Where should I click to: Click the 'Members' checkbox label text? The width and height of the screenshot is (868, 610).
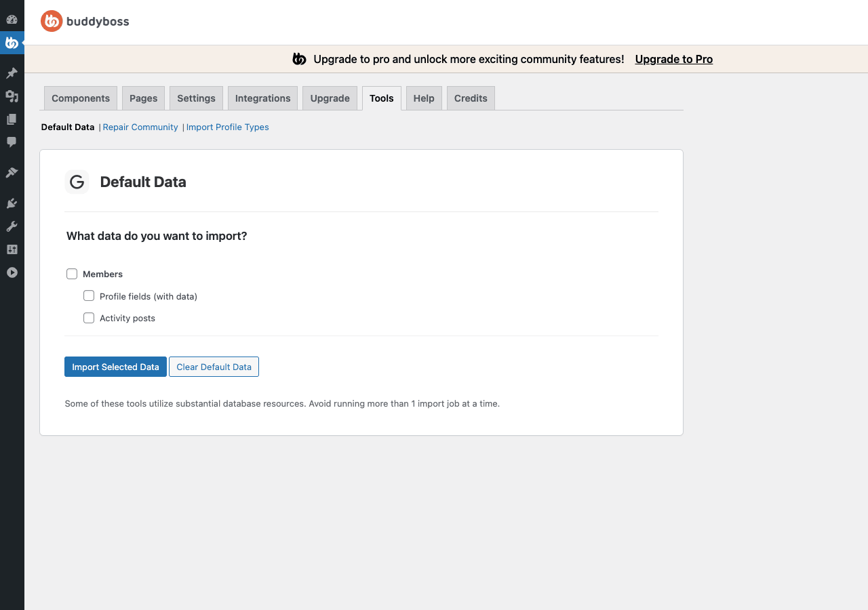pos(102,274)
